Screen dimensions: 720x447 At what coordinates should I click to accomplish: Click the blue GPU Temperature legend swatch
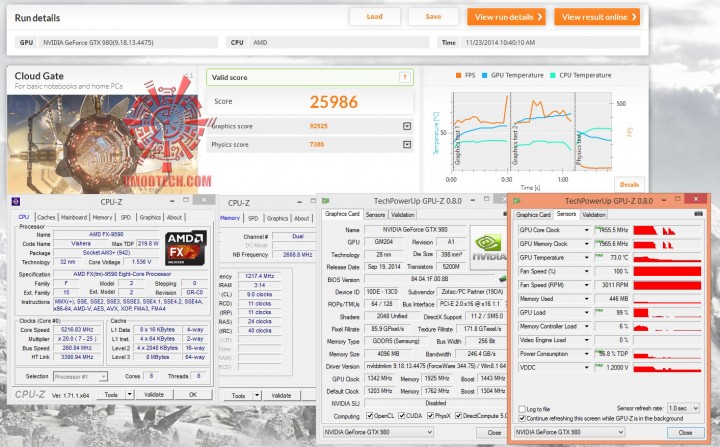(x=484, y=75)
